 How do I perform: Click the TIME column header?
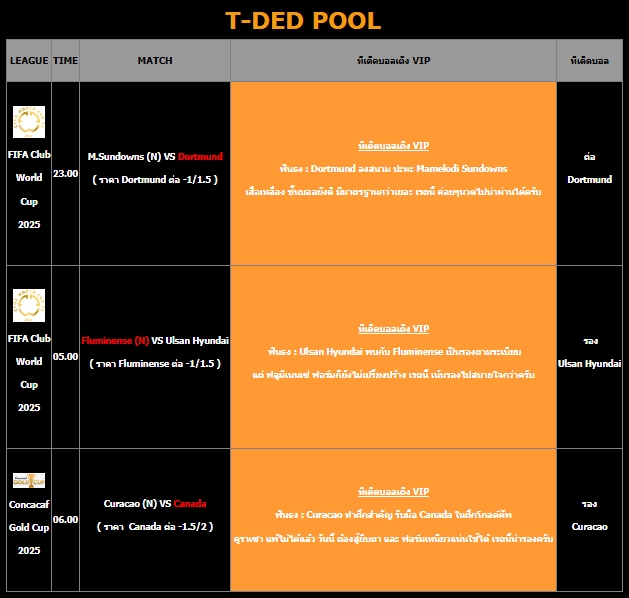coord(65,61)
